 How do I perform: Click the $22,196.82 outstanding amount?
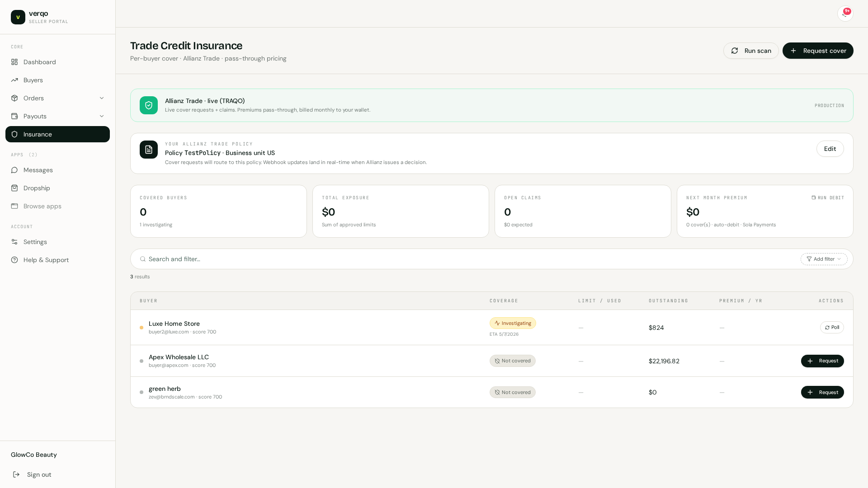pyautogui.click(x=664, y=361)
